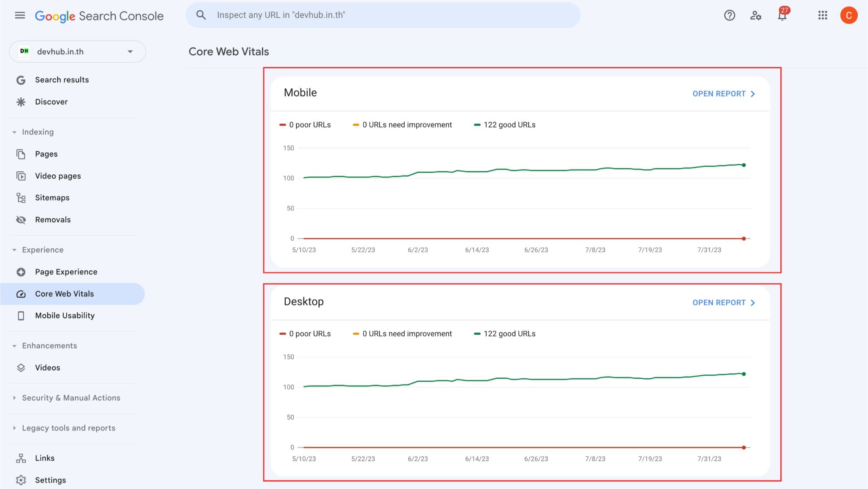Open the account avatar C
Viewport: 868px width, 489px height.
click(x=849, y=16)
